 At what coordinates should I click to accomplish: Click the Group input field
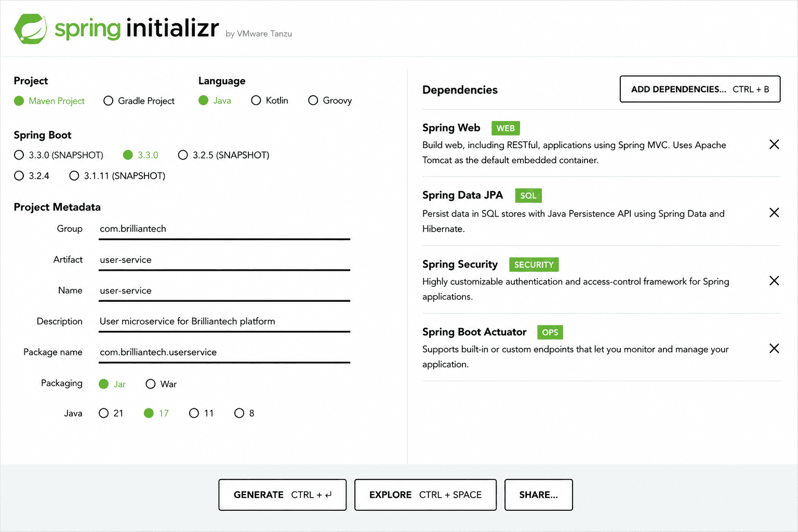tap(224, 229)
